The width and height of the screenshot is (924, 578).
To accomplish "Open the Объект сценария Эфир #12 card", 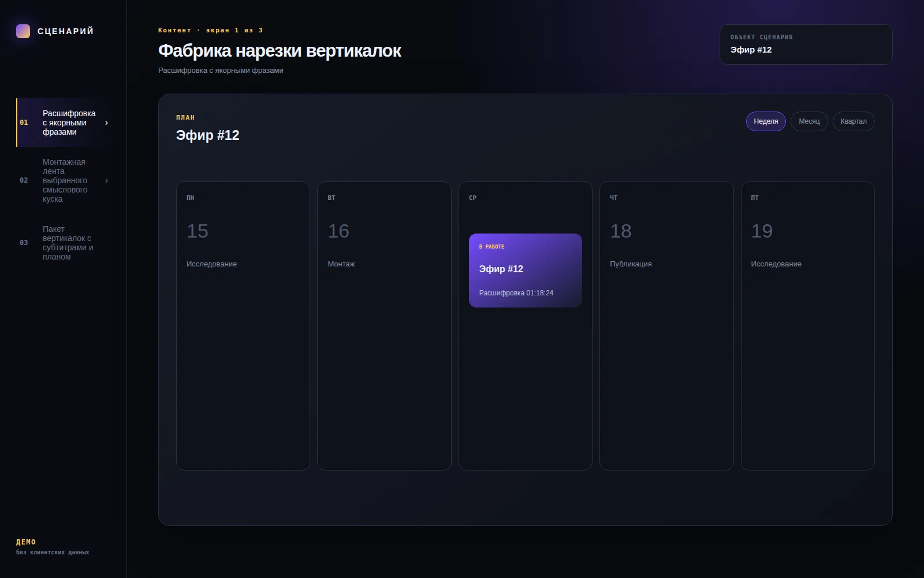I will pyautogui.click(x=806, y=45).
